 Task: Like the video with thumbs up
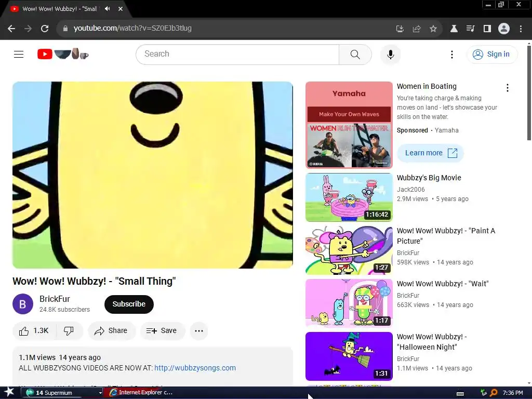[x=34, y=331]
